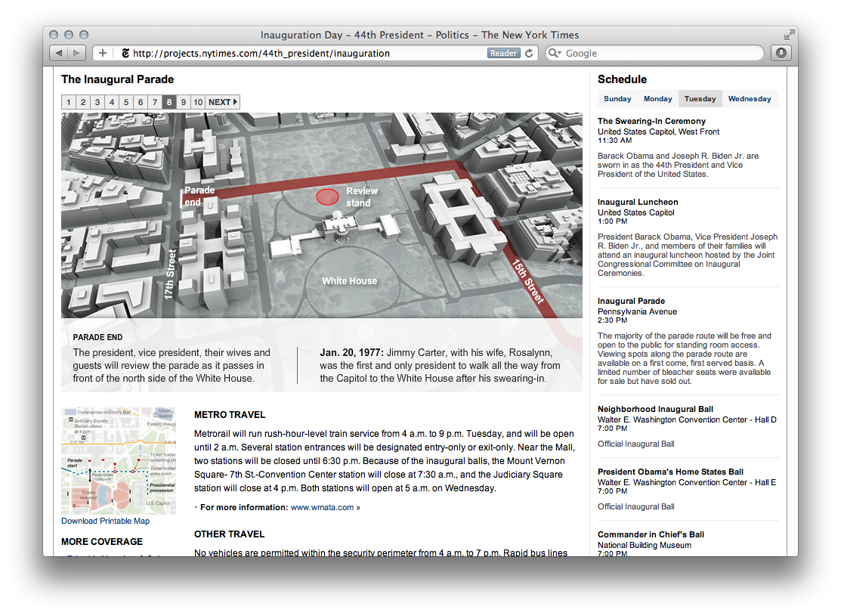Image resolution: width=841 pixels, height=616 pixels.
Task: Activate the Reader button in address bar
Action: pos(503,53)
